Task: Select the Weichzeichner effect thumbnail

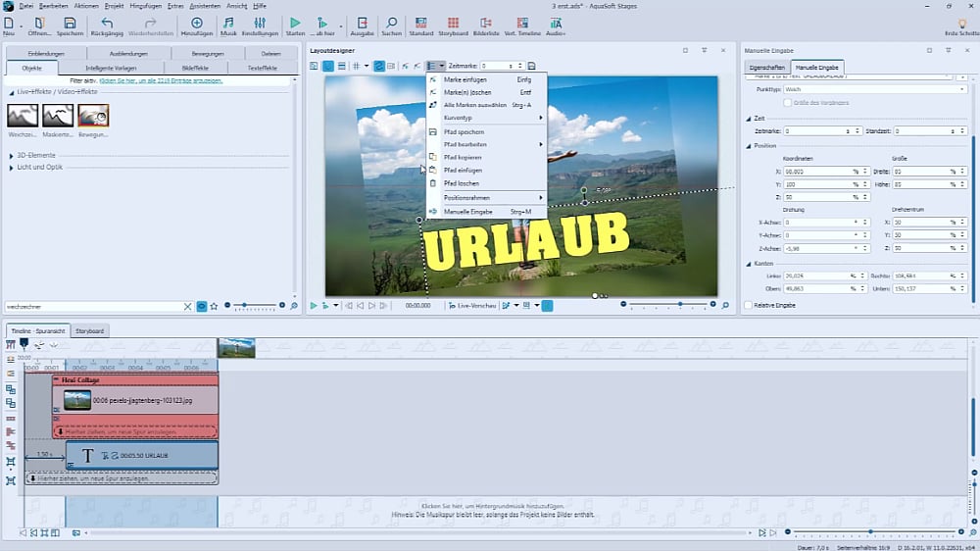Action: (x=22, y=117)
